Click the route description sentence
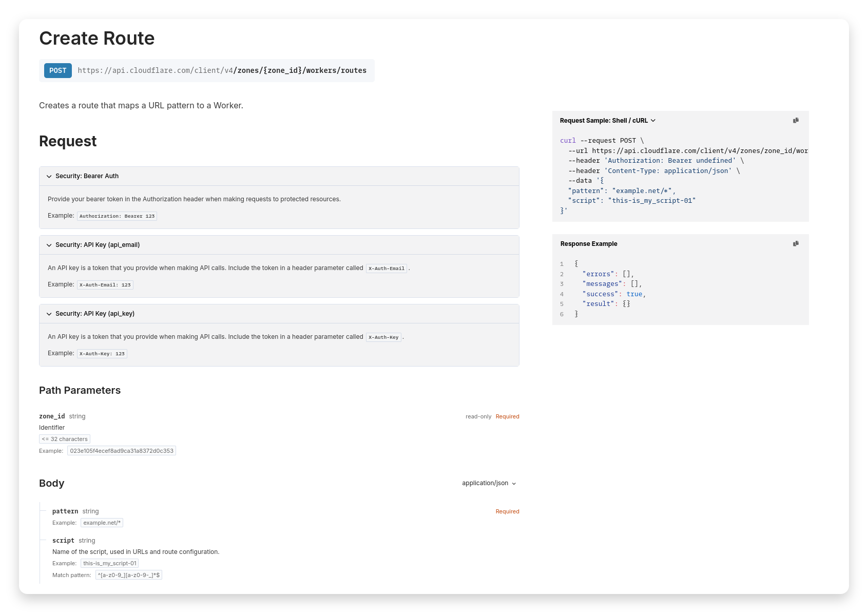Image resolution: width=868 pixels, height=613 pixels. point(141,105)
